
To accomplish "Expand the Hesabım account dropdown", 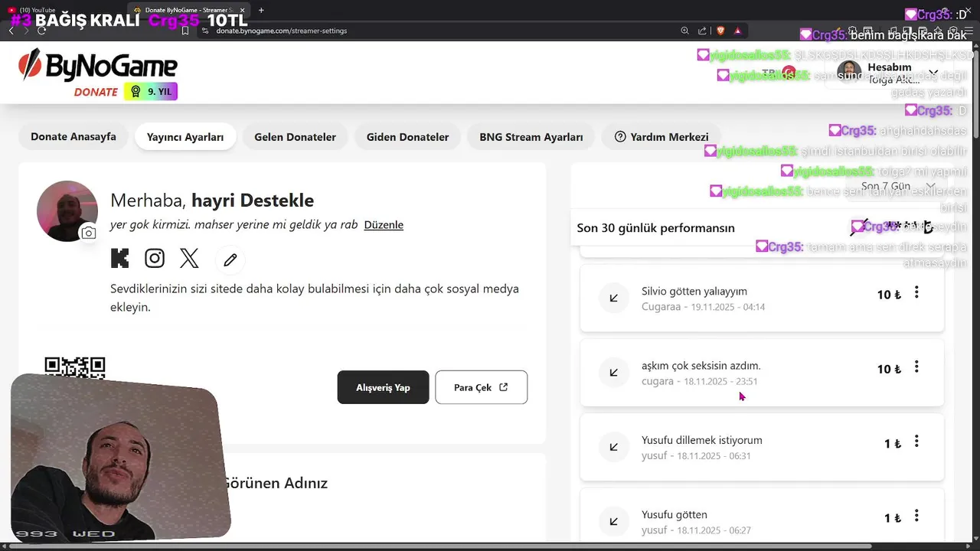I will point(888,73).
